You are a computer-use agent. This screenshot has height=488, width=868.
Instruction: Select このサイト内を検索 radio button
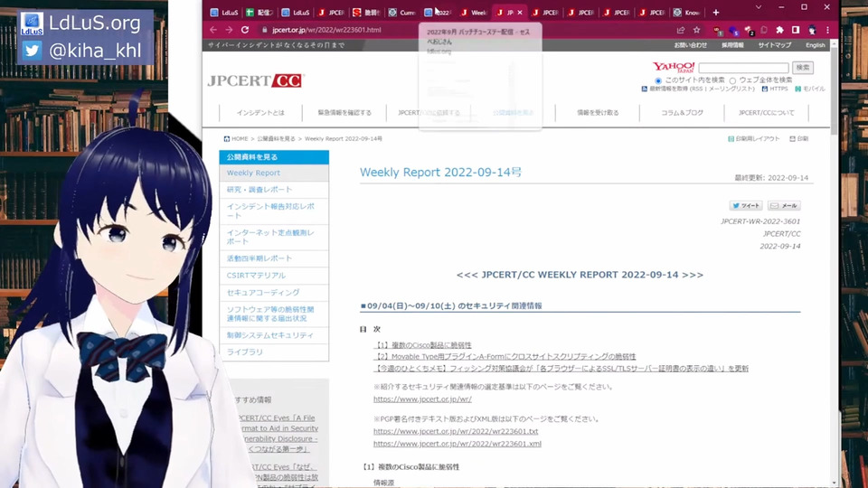658,80
